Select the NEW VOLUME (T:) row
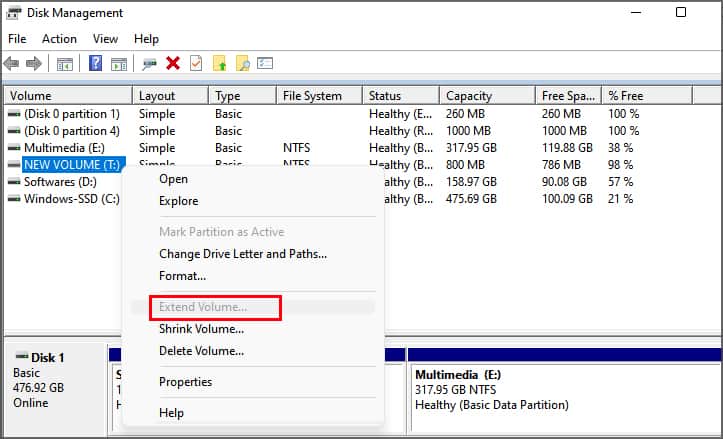The height and width of the screenshot is (439, 723). (x=72, y=165)
